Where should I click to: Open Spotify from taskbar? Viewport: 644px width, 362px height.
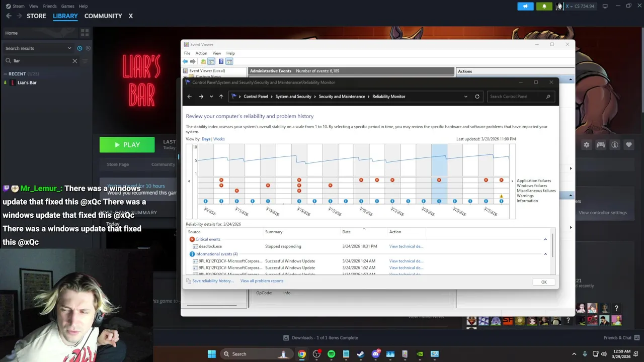331,354
